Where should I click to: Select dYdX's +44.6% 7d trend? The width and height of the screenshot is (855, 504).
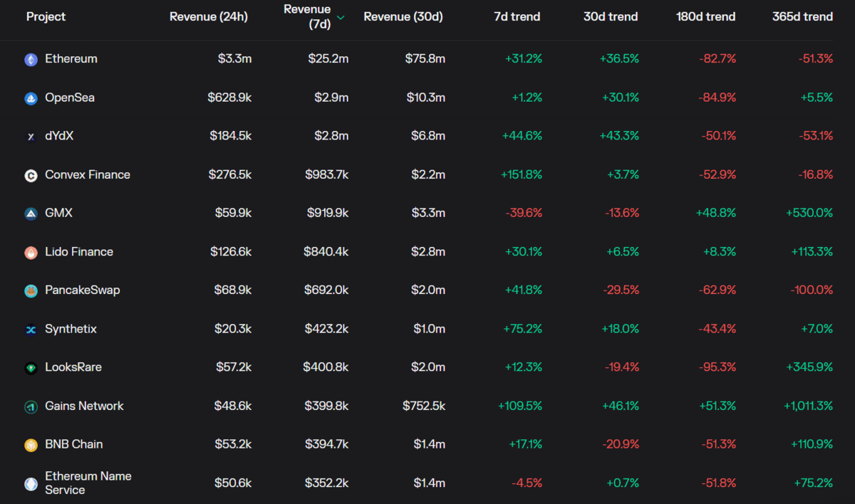tap(522, 136)
